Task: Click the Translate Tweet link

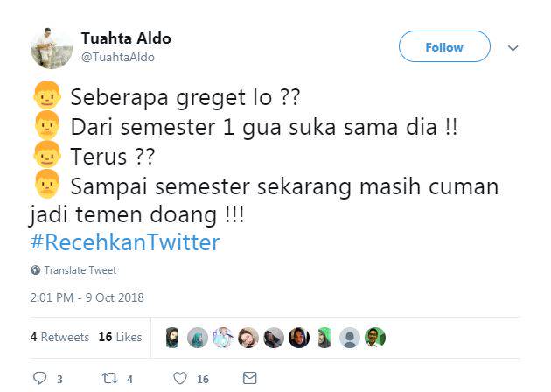Action: tap(80, 270)
